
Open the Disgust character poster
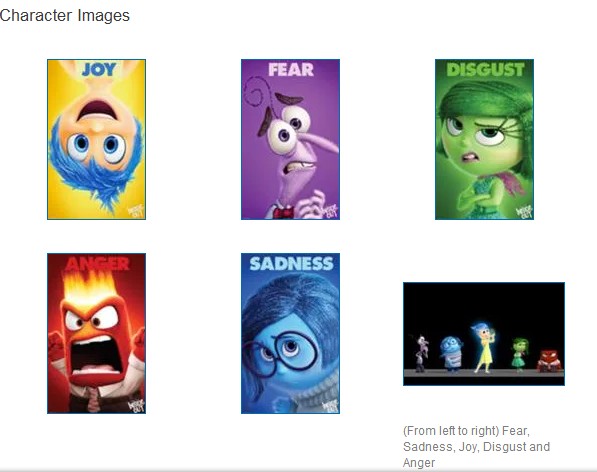pos(484,139)
